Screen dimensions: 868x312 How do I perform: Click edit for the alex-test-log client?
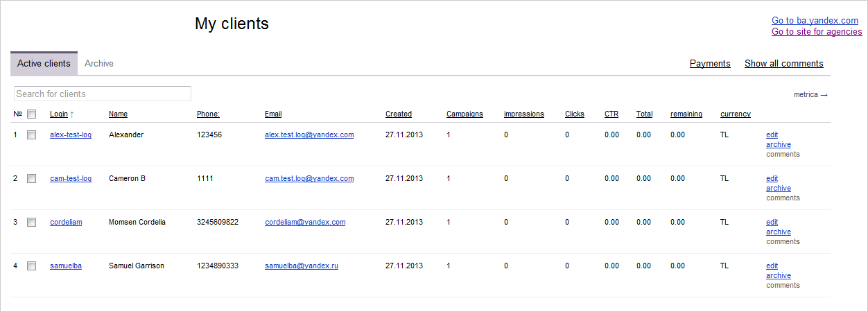click(772, 135)
